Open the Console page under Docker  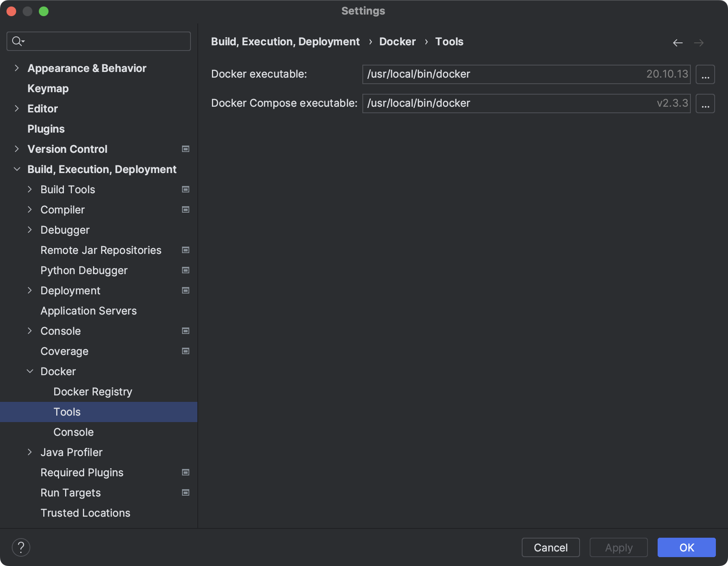tap(73, 432)
